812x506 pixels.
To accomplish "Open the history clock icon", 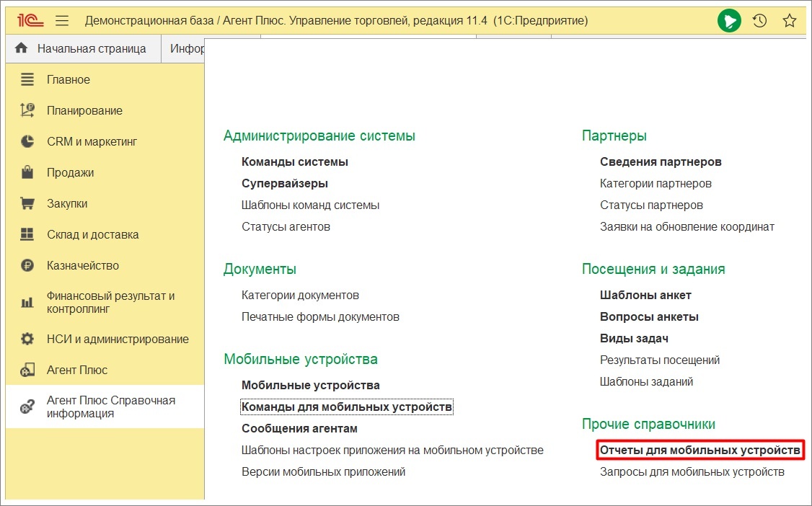I will pos(759,21).
